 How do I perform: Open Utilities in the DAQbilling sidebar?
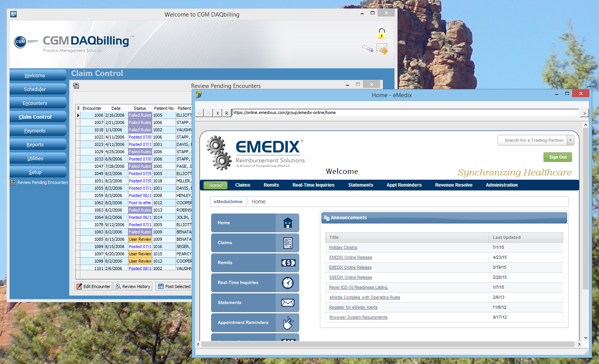[x=38, y=158]
